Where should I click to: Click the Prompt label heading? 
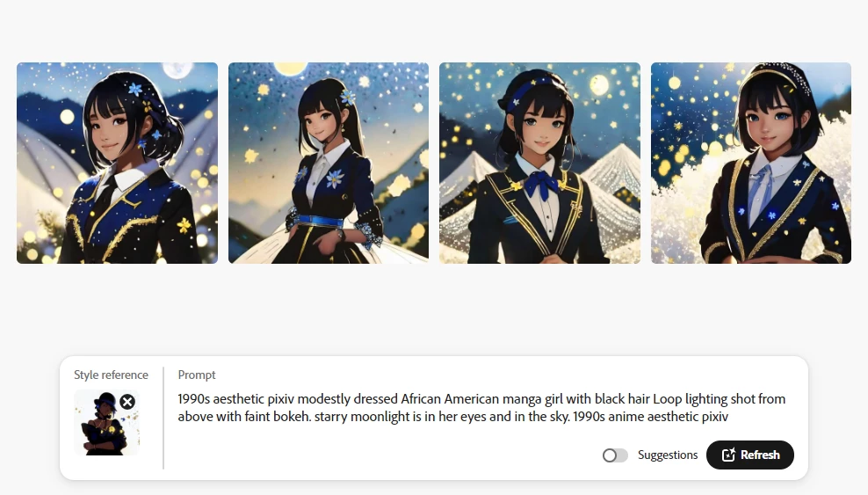click(197, 375)
